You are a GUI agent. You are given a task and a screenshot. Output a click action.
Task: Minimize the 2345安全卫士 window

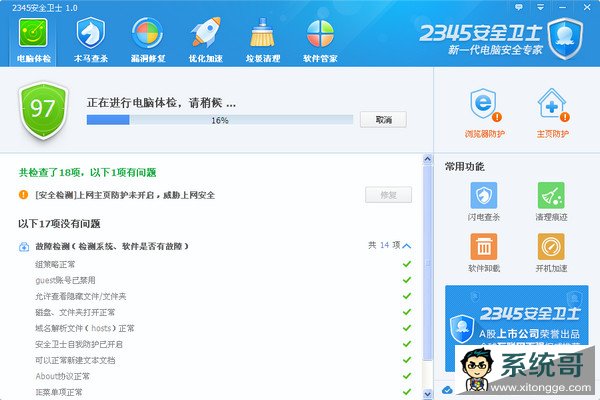click(x=562, y=7)
